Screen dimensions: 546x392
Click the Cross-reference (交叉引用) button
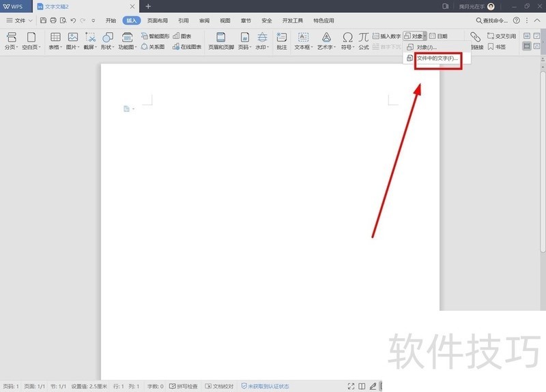pos(502,36)
